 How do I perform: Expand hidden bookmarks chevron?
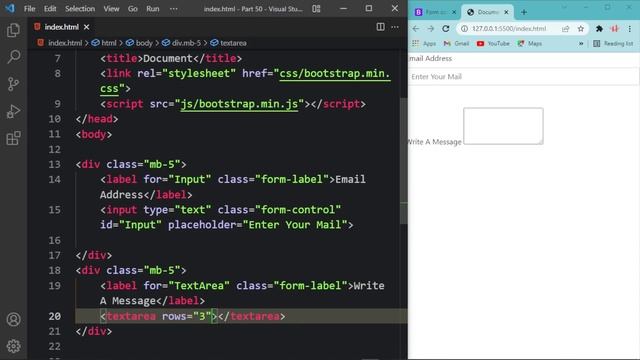click(581, 43)
